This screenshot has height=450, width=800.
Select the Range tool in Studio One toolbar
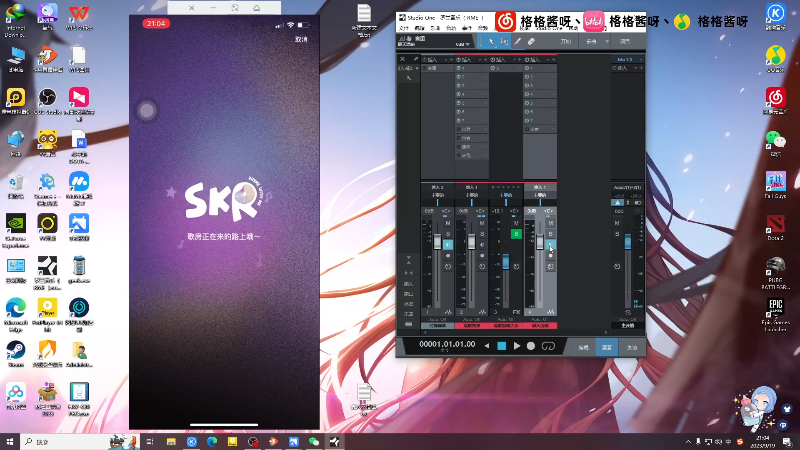(x=504, y=41)
